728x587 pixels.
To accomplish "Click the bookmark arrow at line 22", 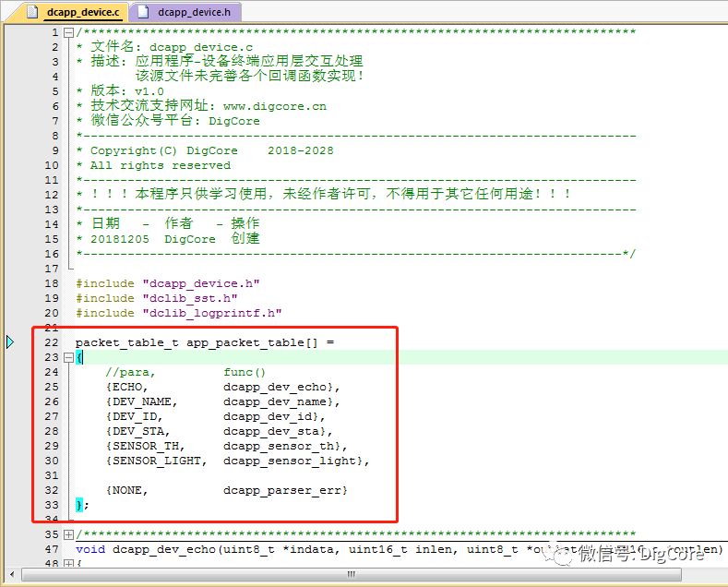I will pos(10,342).
